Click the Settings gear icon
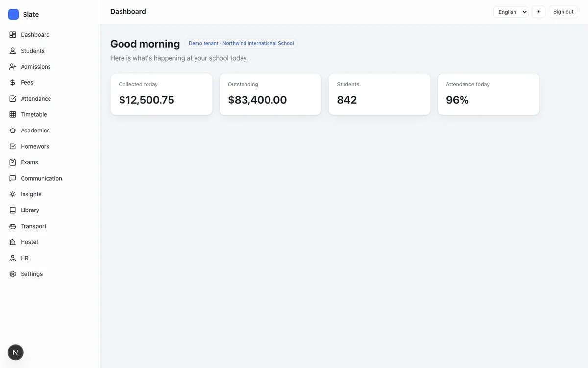This screenshot has width=588, height=368. (x=13, y=274)
